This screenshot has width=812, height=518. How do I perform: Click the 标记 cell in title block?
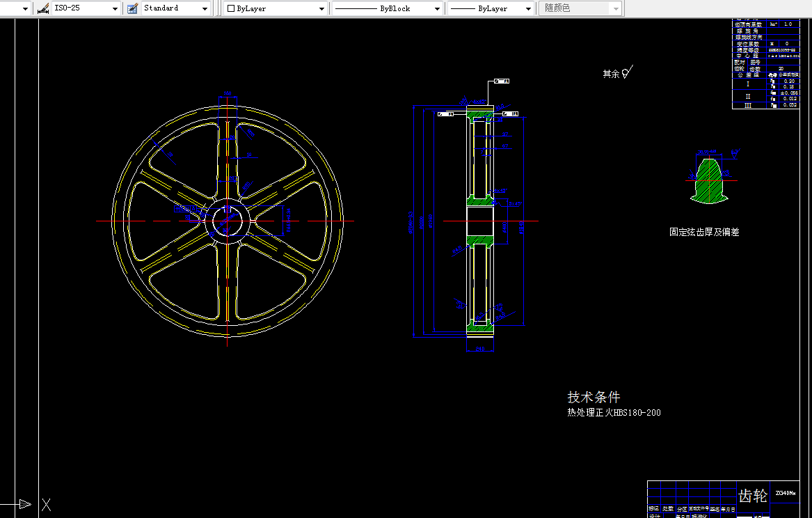[x=654, y=509]
